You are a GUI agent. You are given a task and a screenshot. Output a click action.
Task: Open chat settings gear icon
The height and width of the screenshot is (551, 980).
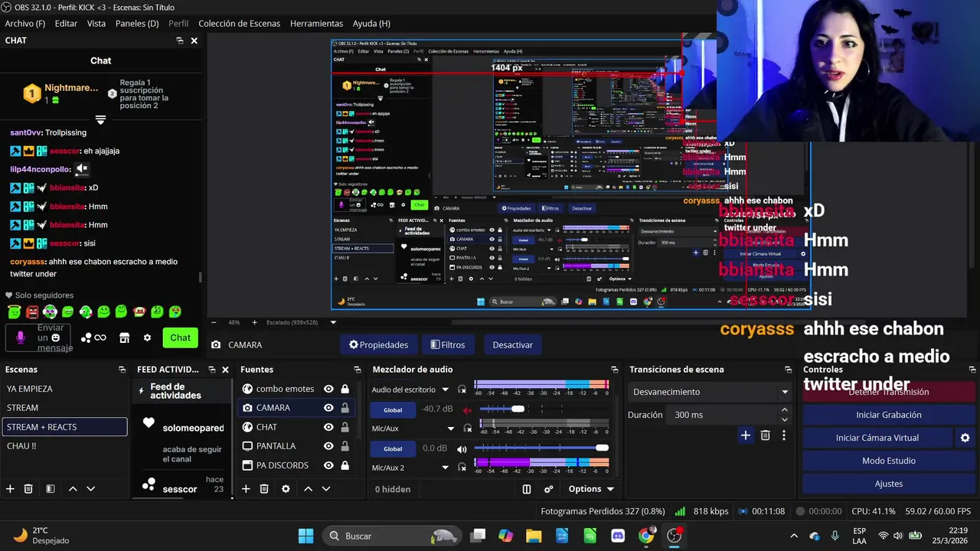click(147, 337)
